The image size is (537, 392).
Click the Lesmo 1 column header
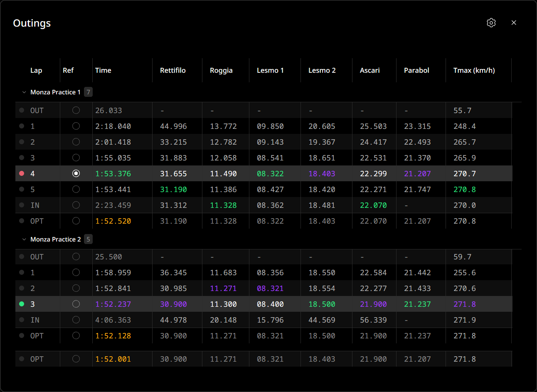(270, 70)
